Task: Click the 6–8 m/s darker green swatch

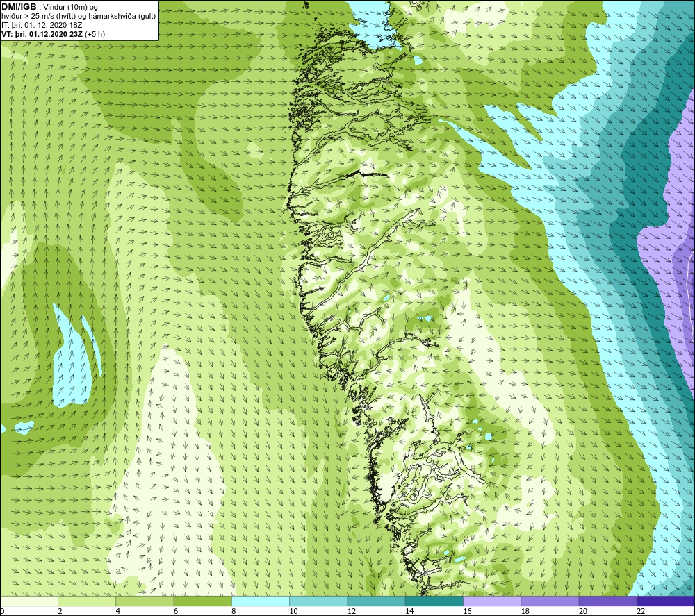Action: (x=202, y=601)
